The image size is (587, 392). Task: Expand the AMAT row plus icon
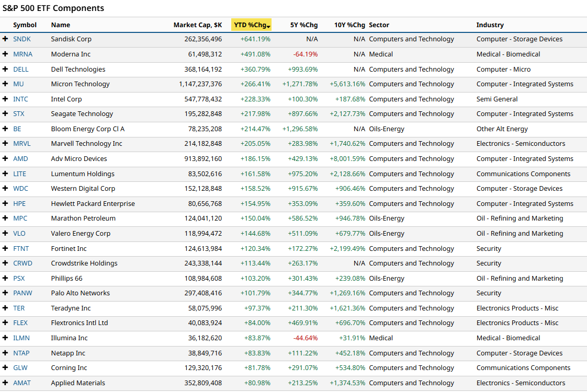click(x=5, y=383)
